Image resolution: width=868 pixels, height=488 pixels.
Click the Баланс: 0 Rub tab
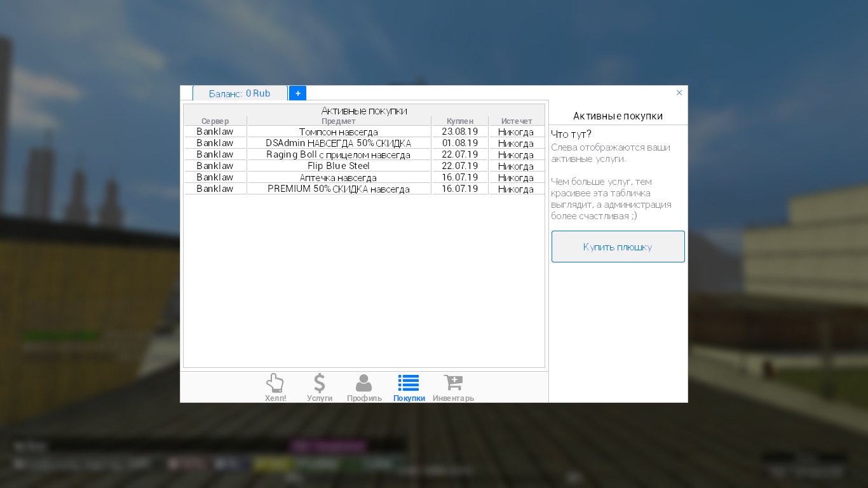[x=240, y=93]
